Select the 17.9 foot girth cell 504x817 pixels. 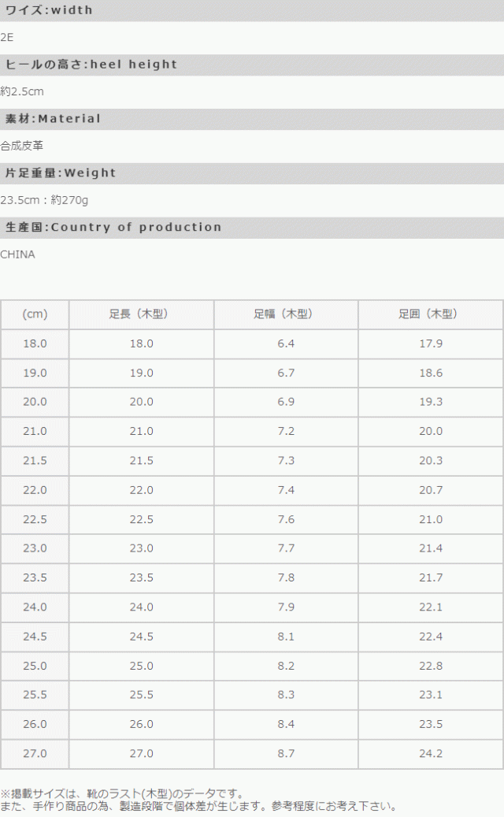click(x=430, y=344)
